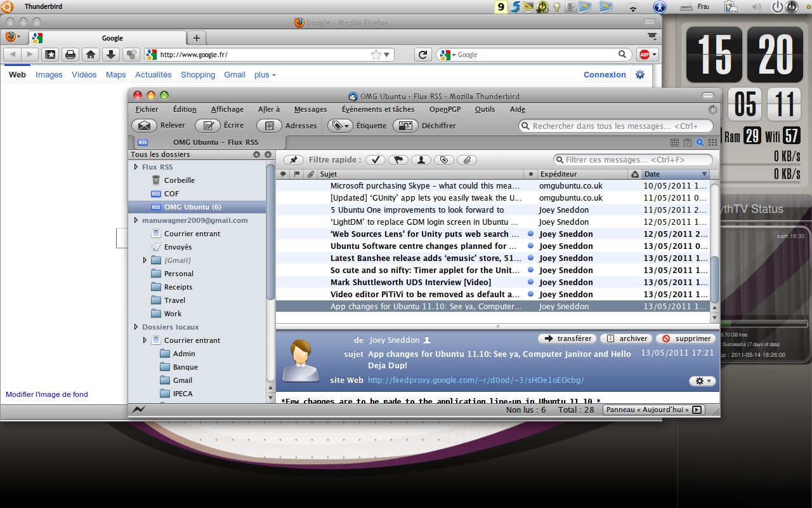The width and height of the screenshot is (812, 508).
Task: Expand the Dossiers locaux section
Action: pos(136,327)
